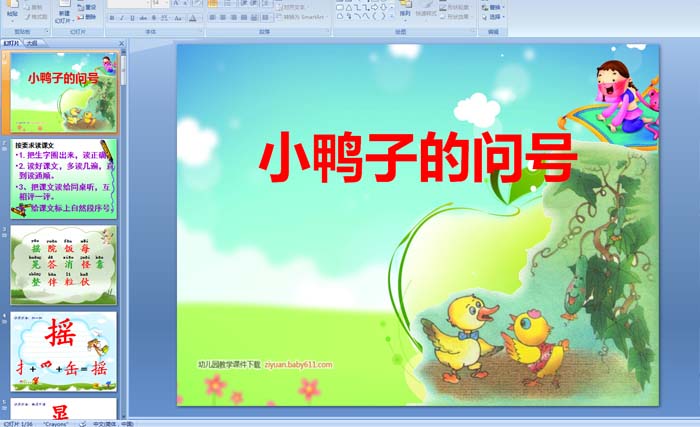700x427 pixels.
Task: Click Reset slide (重设) in ribbon
Action: [x=87, y=7]
